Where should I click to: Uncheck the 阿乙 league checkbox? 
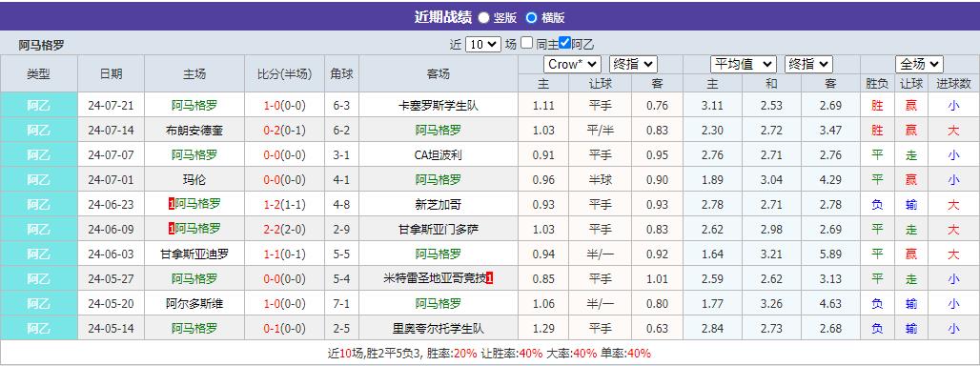[x=565, y=43]
